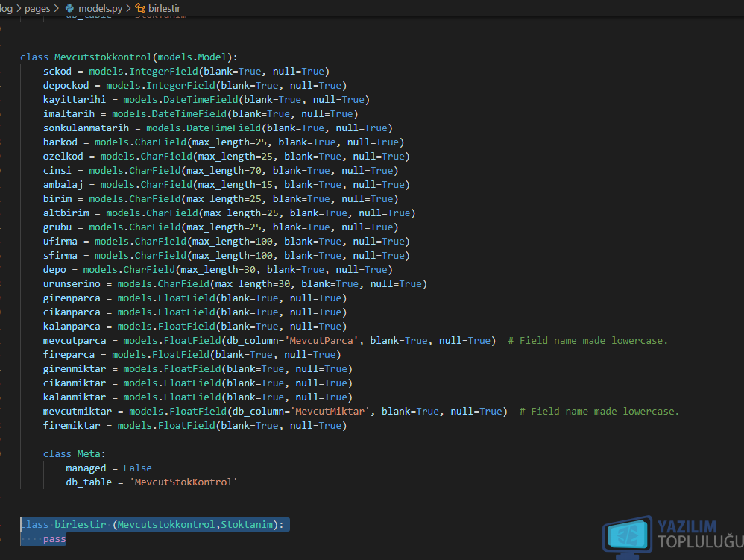Click Stoktanim in the birlestir class bases

247,525
